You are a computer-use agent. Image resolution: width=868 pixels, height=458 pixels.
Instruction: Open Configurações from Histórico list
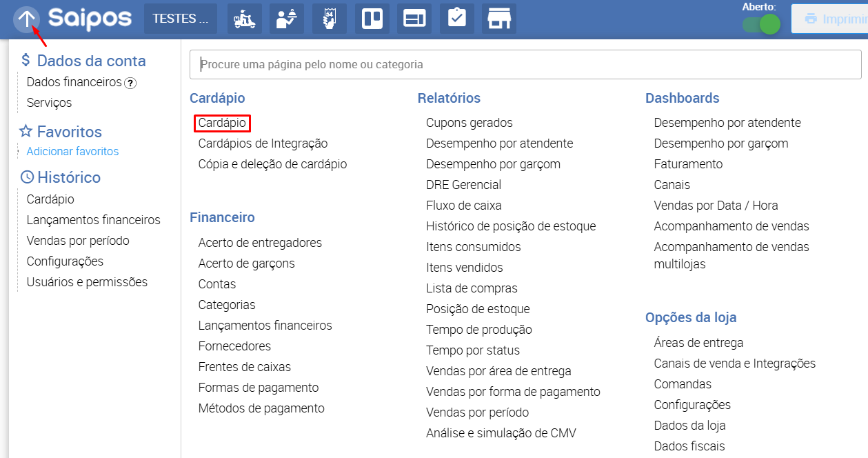(x=65, y=261)
